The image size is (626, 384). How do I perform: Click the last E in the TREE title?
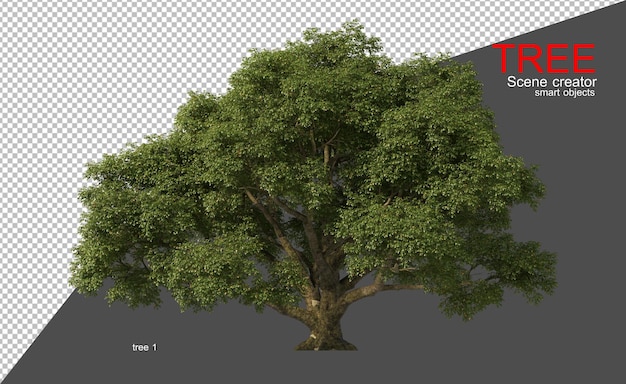click(584, 58)
